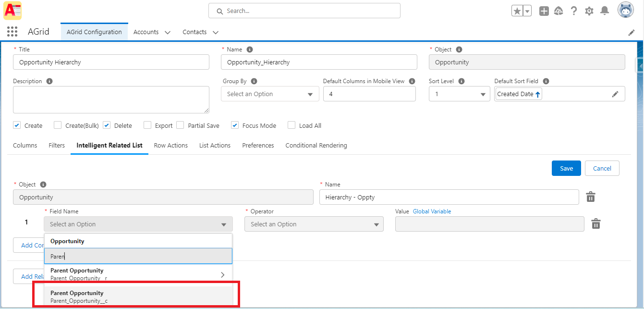Show info tooltip for Name field
The width and height of the screenshot is (644, 309).
pos(250,49)
